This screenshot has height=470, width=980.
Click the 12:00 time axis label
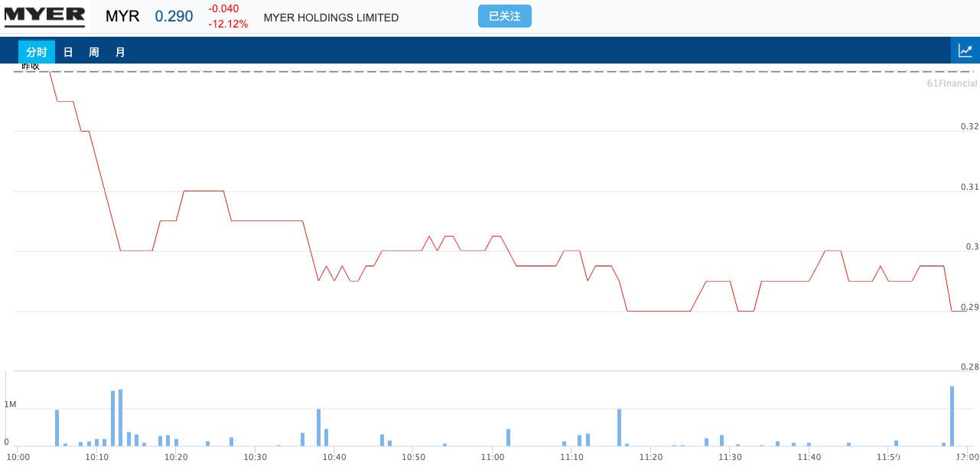967,457
